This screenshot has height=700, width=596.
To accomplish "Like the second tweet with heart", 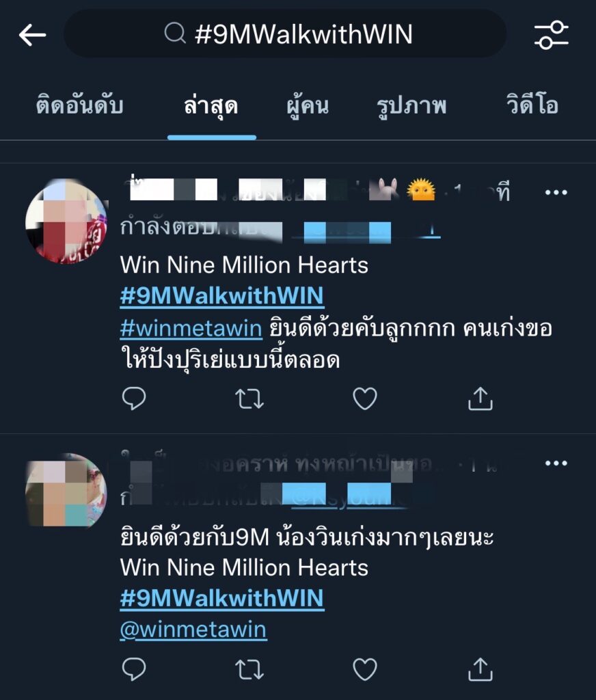I will pos(365,669).
